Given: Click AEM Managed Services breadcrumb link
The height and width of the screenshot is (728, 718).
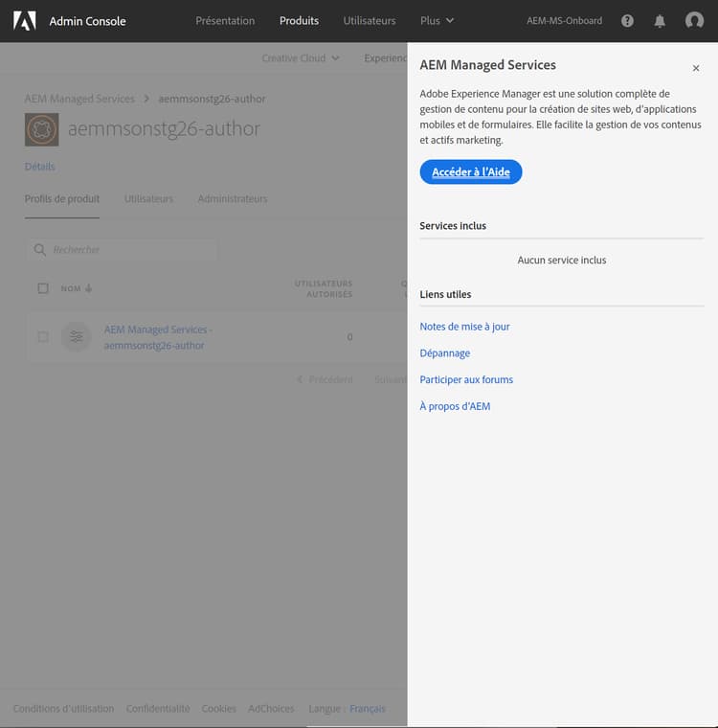Looking at the screenshot, I should (79, 99).
